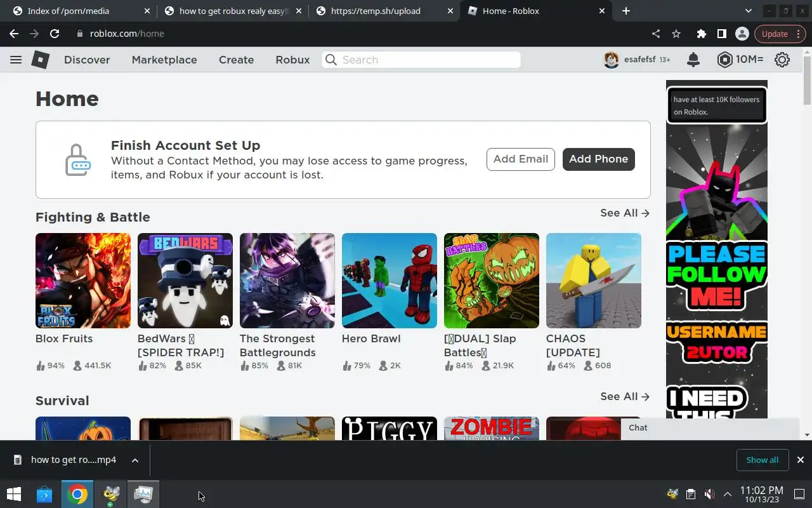Go forward with the browser forward arrow
Image resolution: width=812 pixels, height=508 pixels.
point(34,34)
